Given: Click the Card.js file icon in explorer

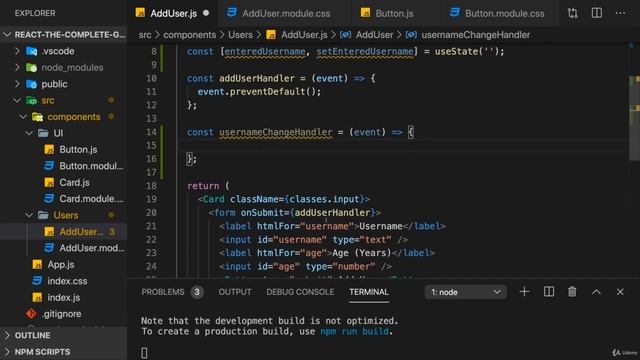Looking at the screenshot, I should [49, 182].
